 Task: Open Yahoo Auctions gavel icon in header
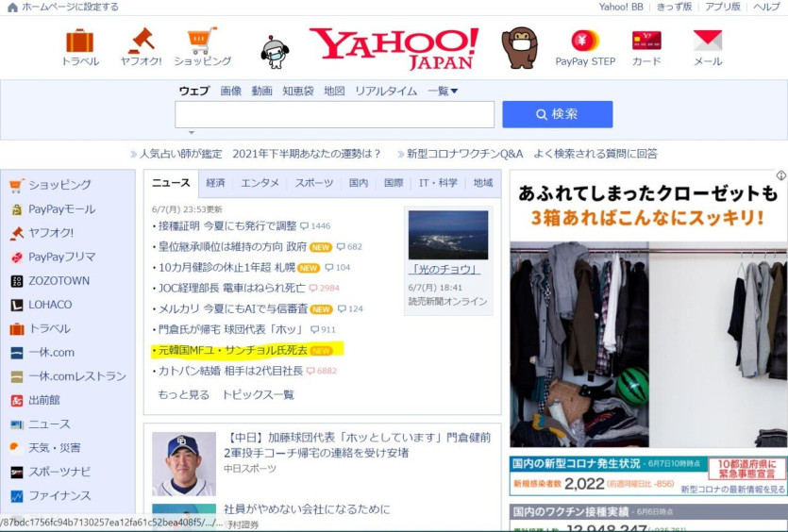(x=142, y=41)
